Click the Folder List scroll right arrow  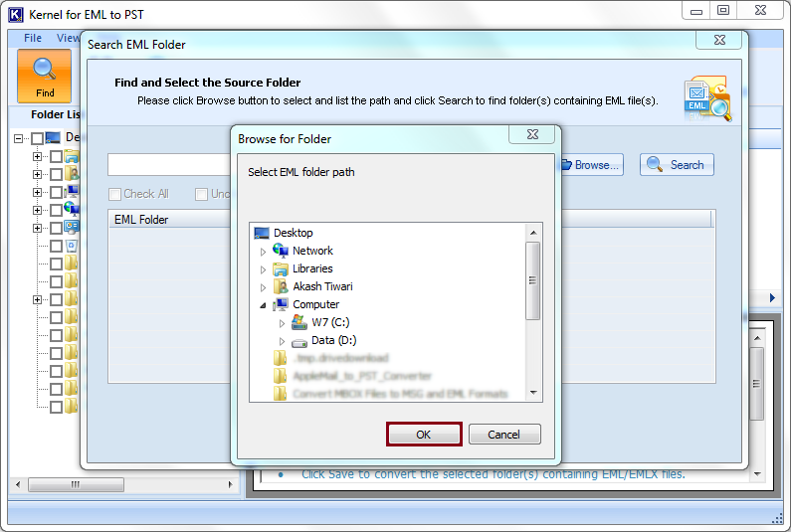(231, 484)
